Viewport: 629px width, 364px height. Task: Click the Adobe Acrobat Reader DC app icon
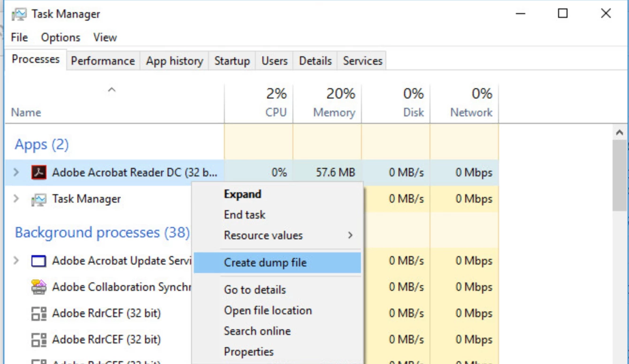(39, 173)
